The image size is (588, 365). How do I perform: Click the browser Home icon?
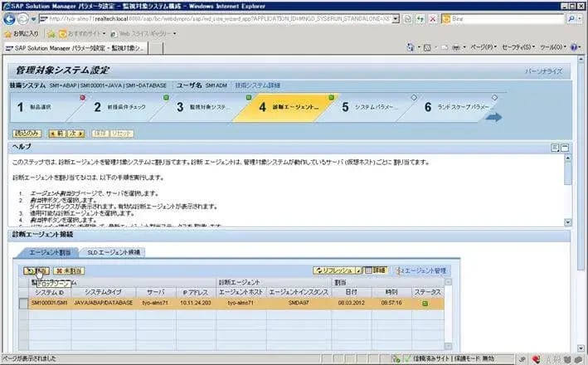click(x=411, y=47)
